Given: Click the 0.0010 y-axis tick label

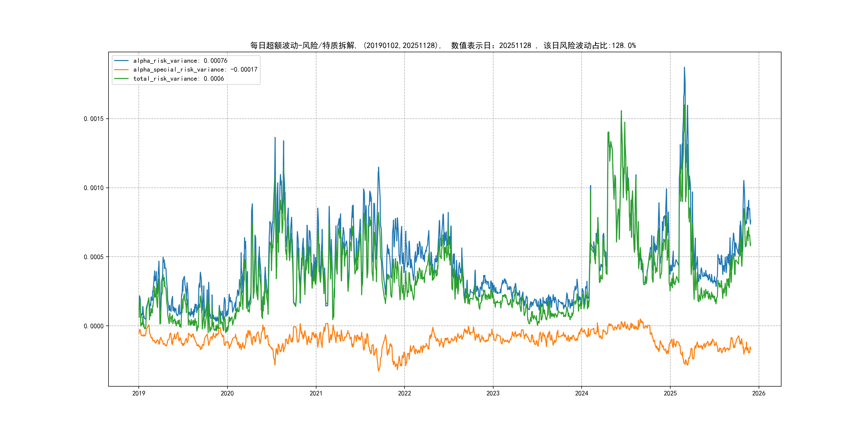Looking at the screenshot, I should (x=94, y=188).
